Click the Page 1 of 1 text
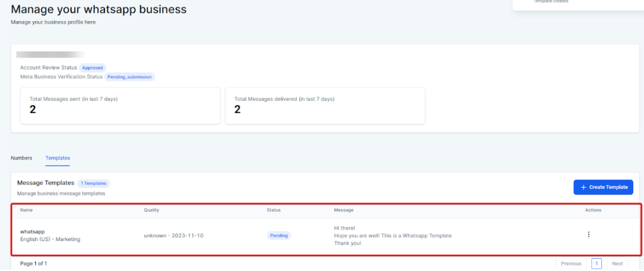This screenshot has height=271, width=644. point(33,263)
